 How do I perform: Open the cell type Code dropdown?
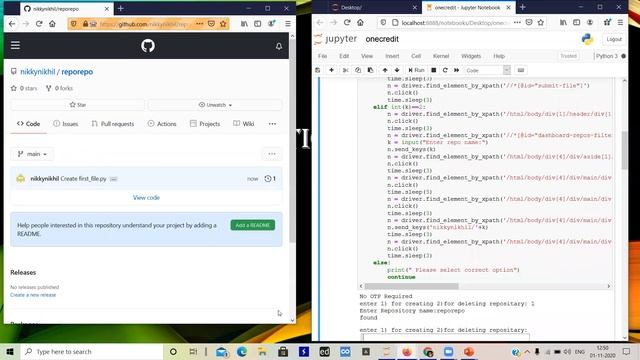(x=487, y=70)
